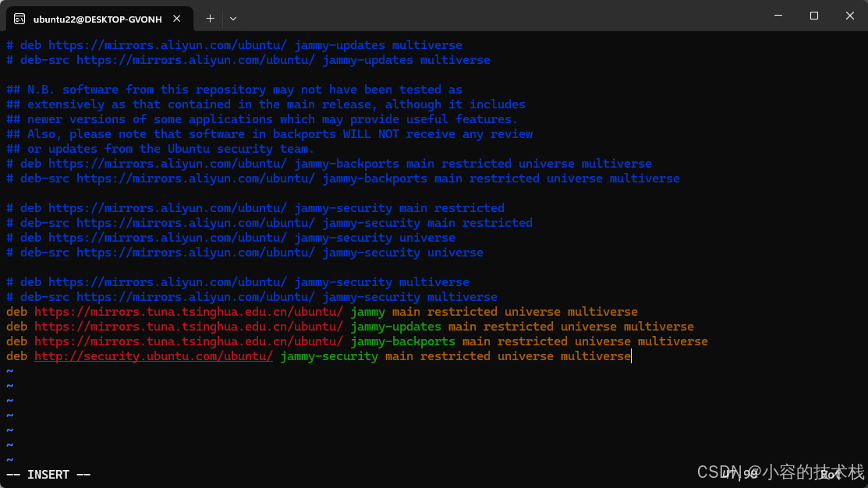Open a new terminal tab
The height and width of the screenshot is (488, 868).
(x=210, y=19)
